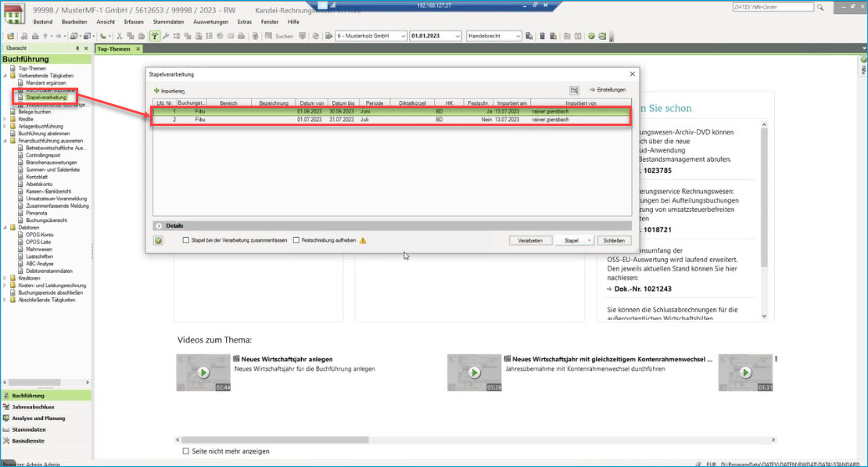The height and width of the screenshot is (467, 868).
Task: Collapse the Debitoren tree node
Action: point(5,228)
